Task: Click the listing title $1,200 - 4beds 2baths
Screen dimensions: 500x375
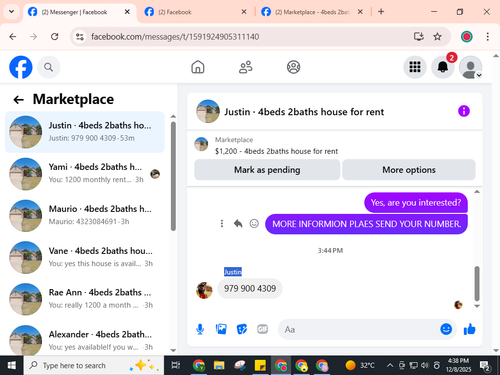Action: pyautogui.click(x=276, y=151)
